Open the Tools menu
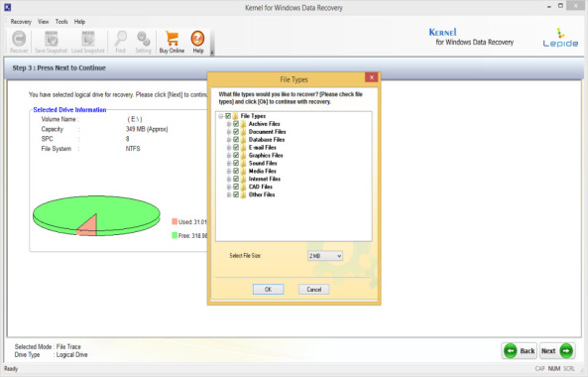 pyautogui.click(x=61, y=22)
